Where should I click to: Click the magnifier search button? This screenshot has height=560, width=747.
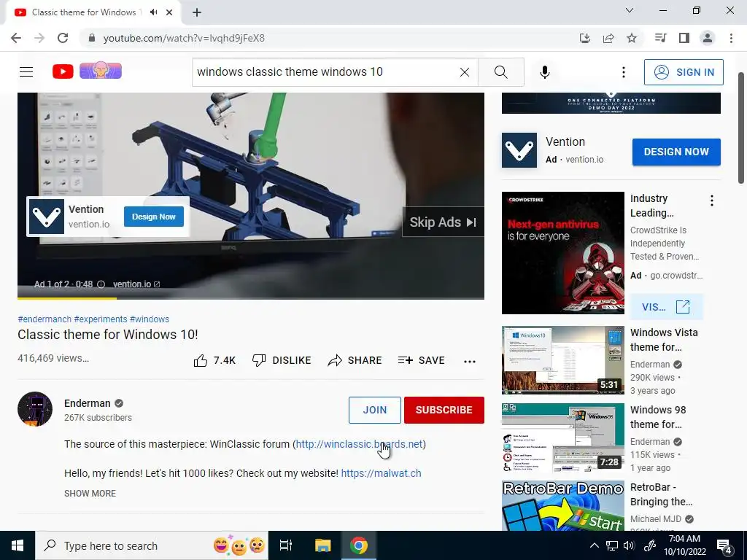500,72
